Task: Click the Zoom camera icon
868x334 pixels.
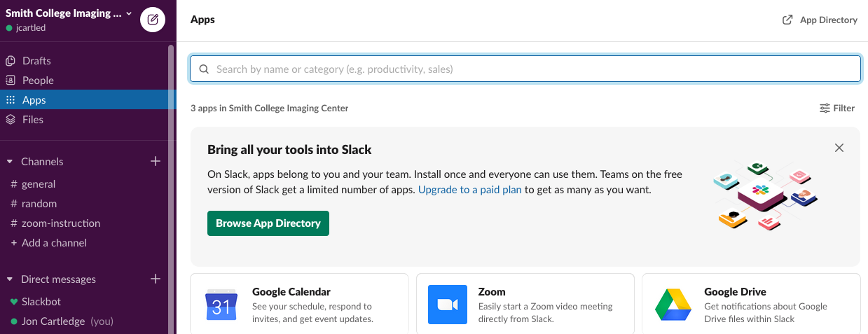Action: 448,305
